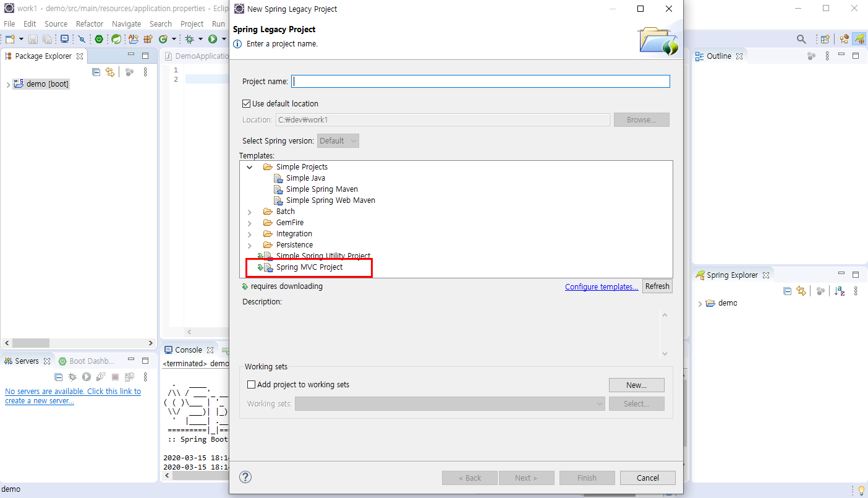
Task: Switch to the Boot Dashboard tab
Action: 86,361
